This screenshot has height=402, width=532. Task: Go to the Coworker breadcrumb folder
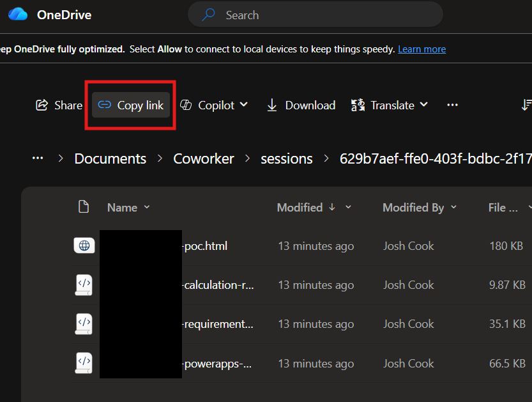click(x=204, y=158)
